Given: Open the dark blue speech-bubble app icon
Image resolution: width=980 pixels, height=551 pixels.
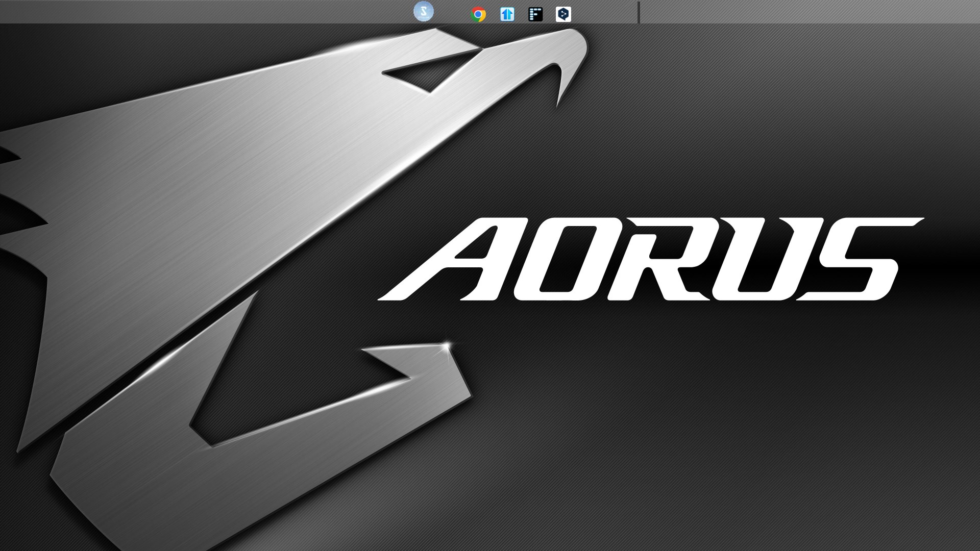Looking at the screenshot, I should click(x=563, y=14).
